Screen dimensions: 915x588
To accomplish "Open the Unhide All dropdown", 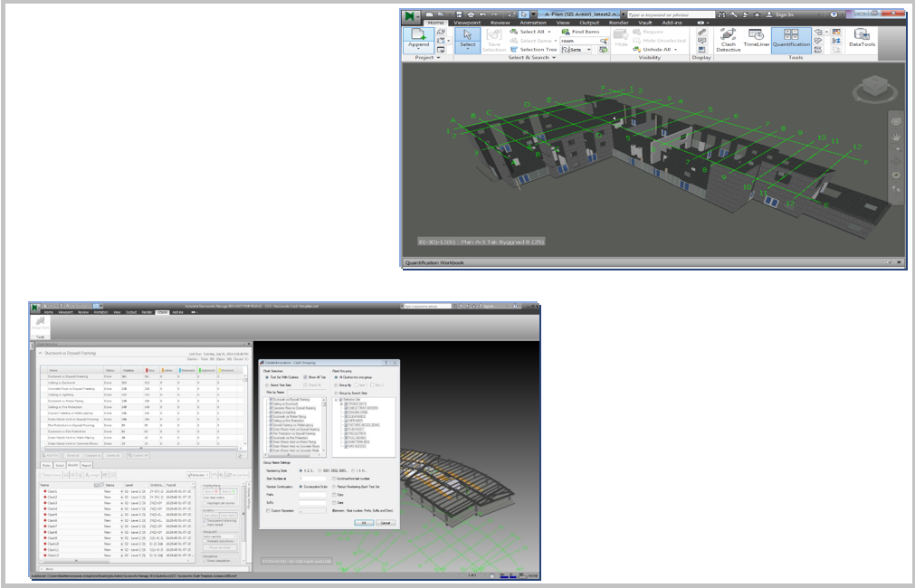I will point(676,50).
